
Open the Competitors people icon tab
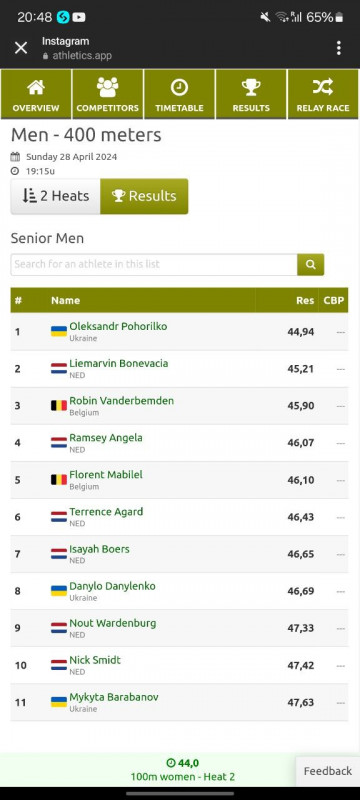coord(108,94)
